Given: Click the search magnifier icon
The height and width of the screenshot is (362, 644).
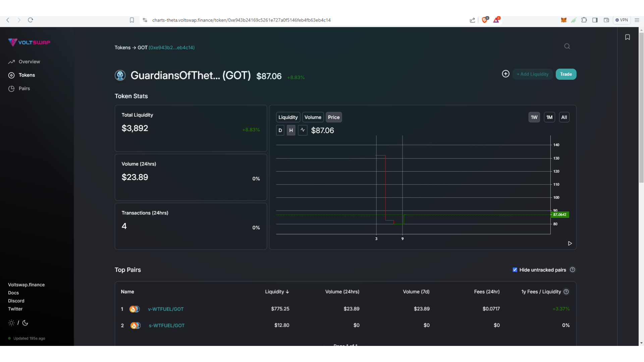Looking at the screenshot, I should click(x=567, y=46).
